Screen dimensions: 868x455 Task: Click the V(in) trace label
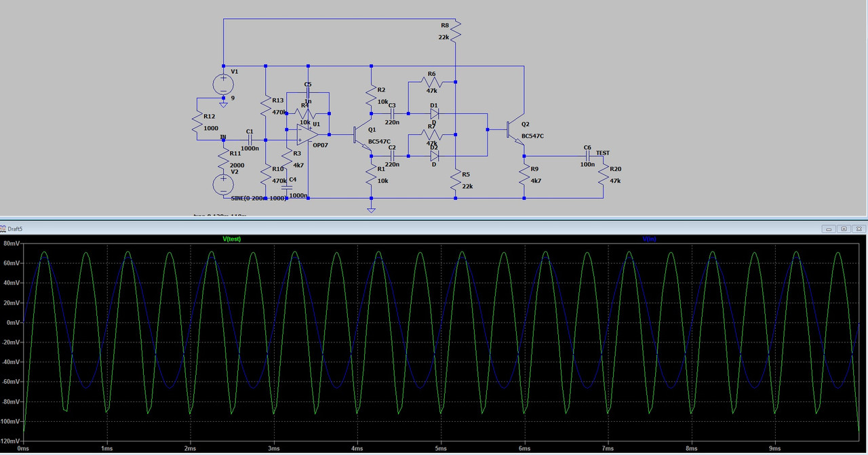[650, 239]
